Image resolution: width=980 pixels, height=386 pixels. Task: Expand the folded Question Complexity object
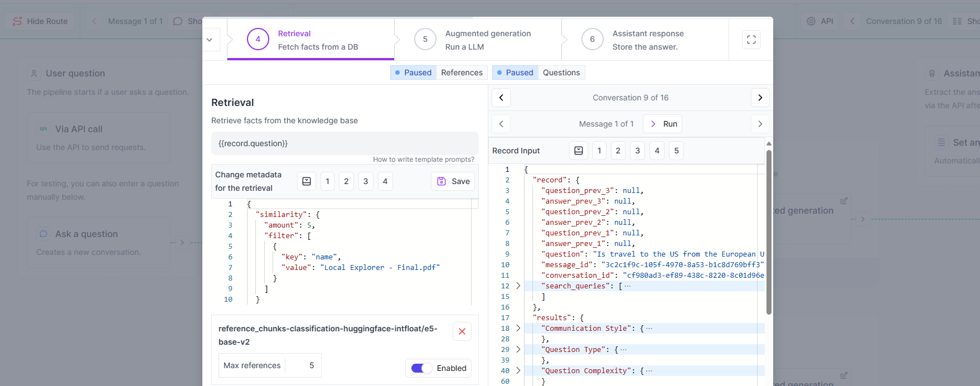(518, 370)
